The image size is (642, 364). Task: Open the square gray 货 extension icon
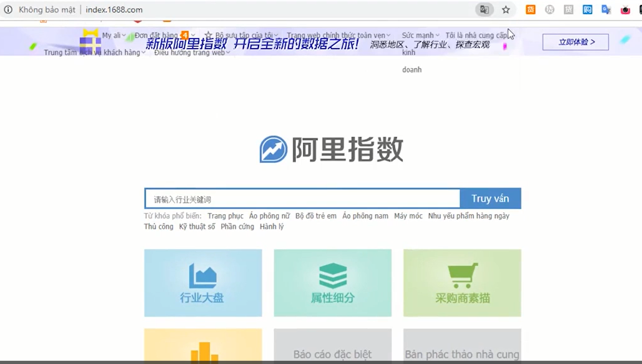pos(568,9)
